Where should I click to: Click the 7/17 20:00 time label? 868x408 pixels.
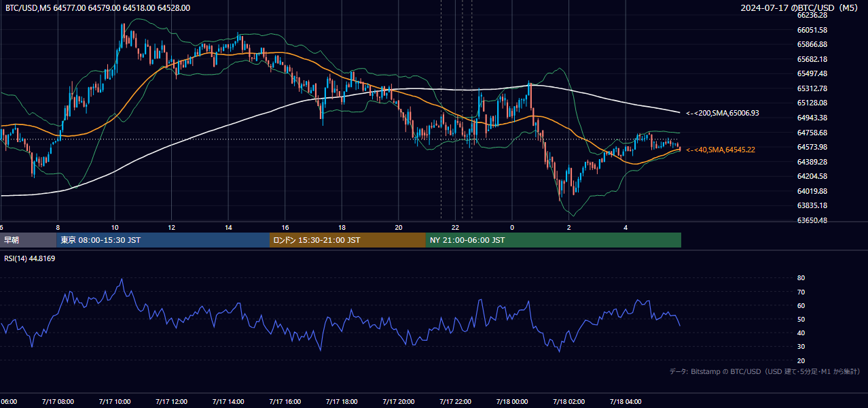coord(399,401)
